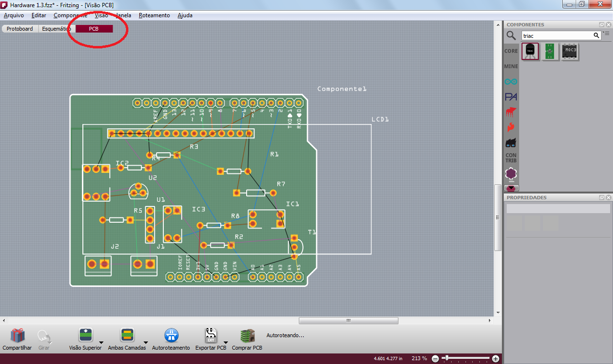This screenshot has width=613, height=364.
Task: Select the green triac breakout part
Action: point(550,51)
